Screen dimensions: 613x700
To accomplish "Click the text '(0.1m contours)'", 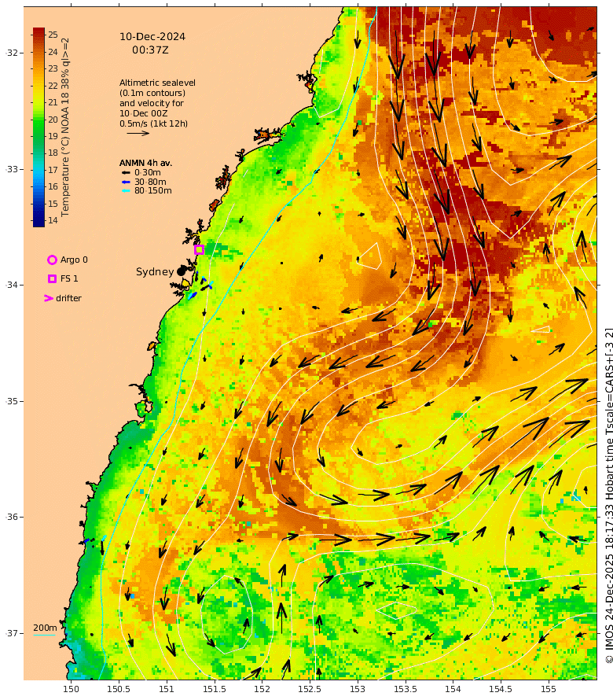I will pos(152,93).
